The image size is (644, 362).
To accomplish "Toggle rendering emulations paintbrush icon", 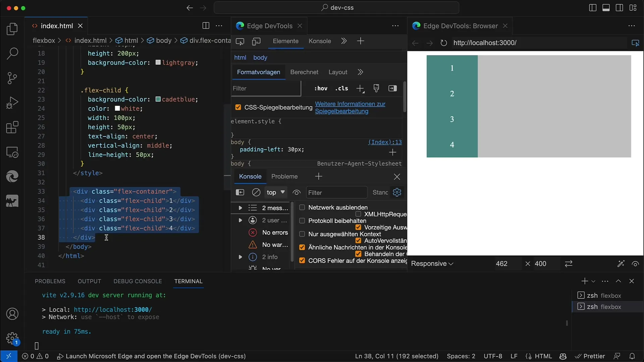I will (x=376, y=88).
